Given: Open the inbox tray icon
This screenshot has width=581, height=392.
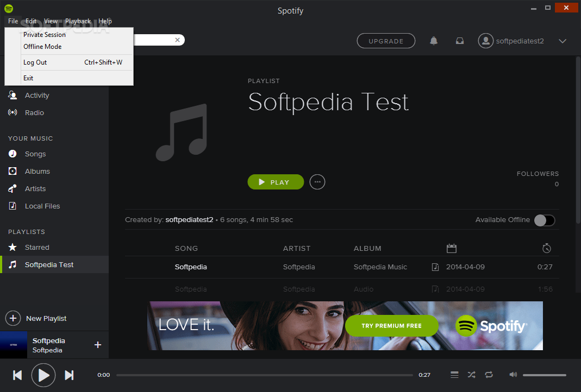Looking at the screenshot, I should [x=459, y=41].
